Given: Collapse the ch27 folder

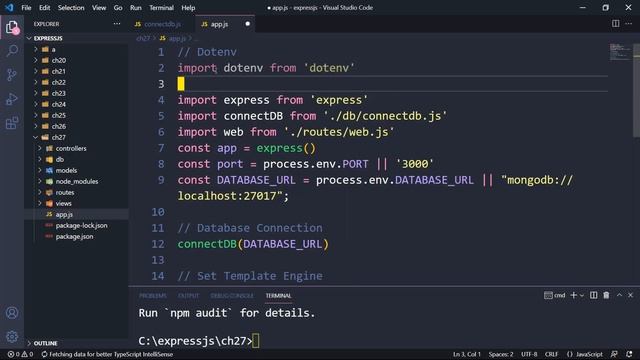Looking at the screenshot, I should click(36, 138).
